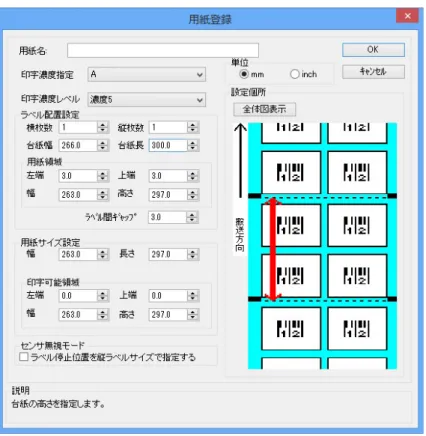Click 用紙領域 左端 spinner arrows
The height and width of the screenshot is (436, 426).
103,176
